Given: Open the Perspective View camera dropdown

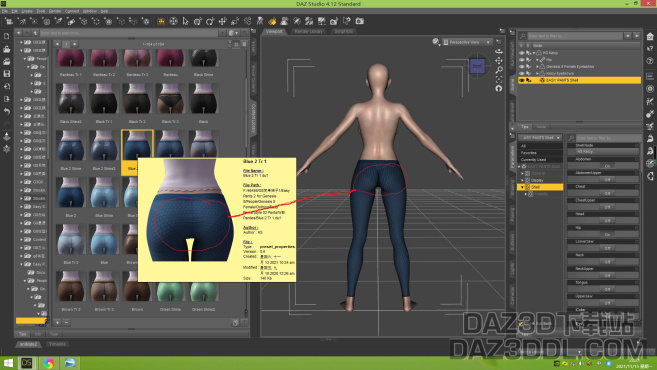Looking at the screenshot, I should pyautogui.click(x=467, y=42).
